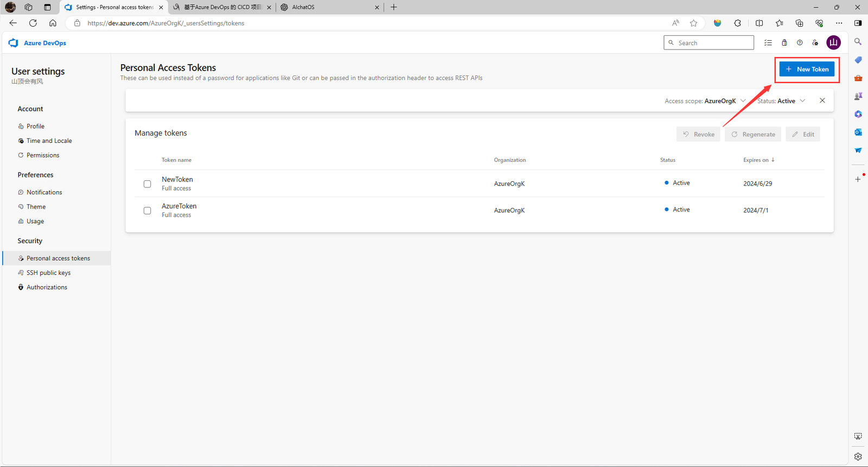Refresh the page with reload icon
This screenshot has height=467, width=868.
33,23
